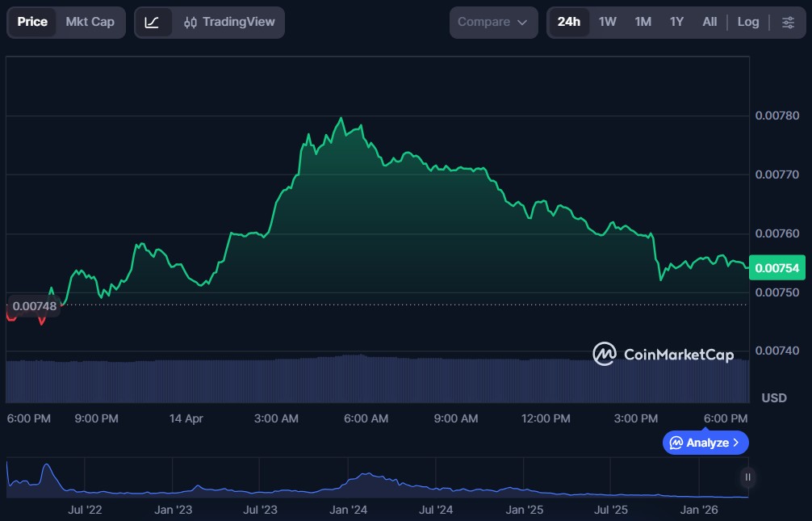812x521 pixels.
Task: Toggle the Log scale option
Action: [x=747, y=22]
